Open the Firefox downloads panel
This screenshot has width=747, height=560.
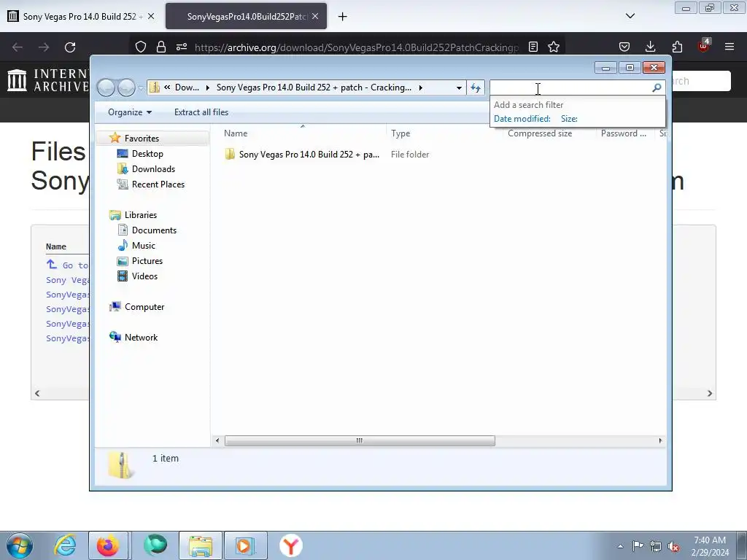650,47
